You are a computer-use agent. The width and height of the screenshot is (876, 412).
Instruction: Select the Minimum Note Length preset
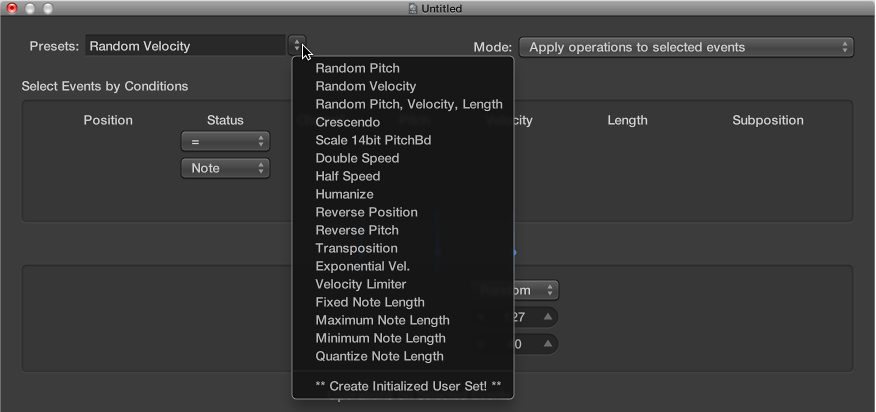pyautogui.click(x=403, y=338)
